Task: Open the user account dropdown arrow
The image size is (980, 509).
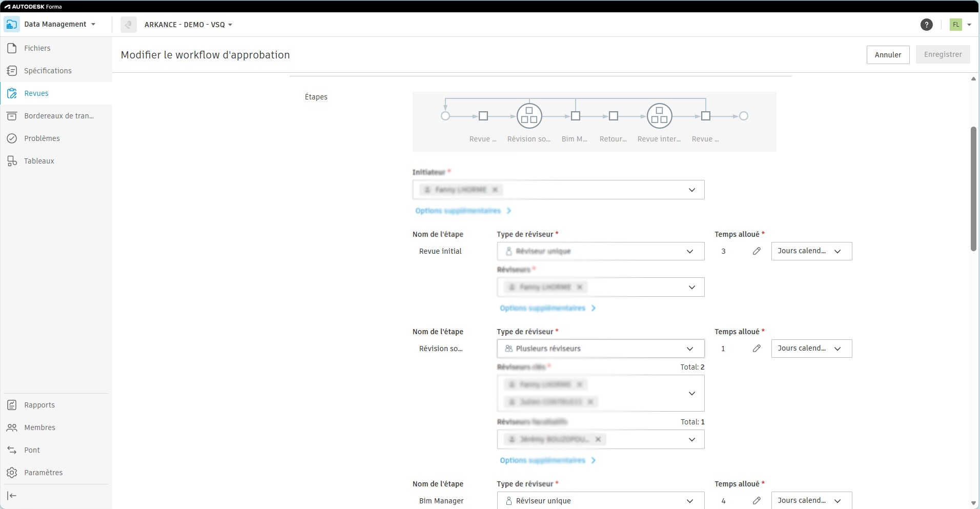Action: tap(969, 25)
